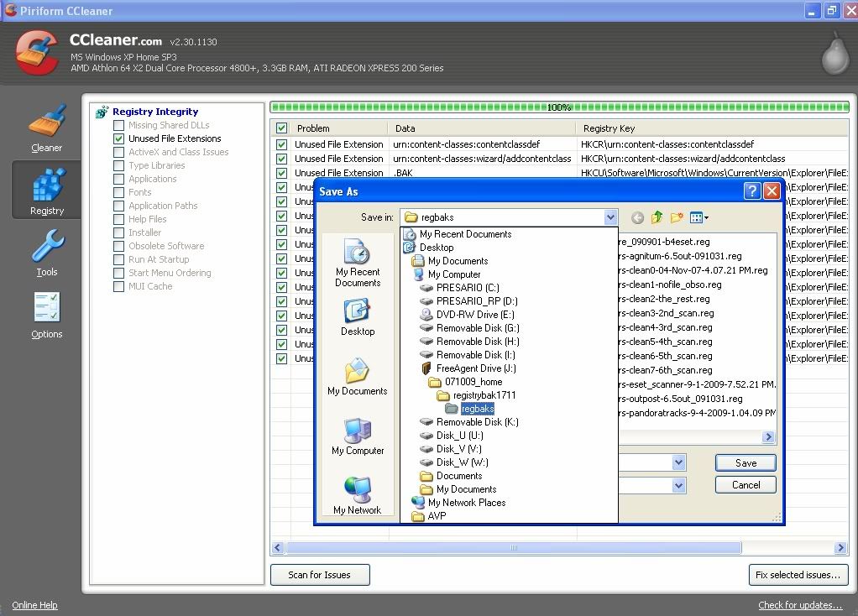Enable the Obsolete Software checkbox
Image resolution: width=858 pixels, height=616 pixels.
point(118,246)
